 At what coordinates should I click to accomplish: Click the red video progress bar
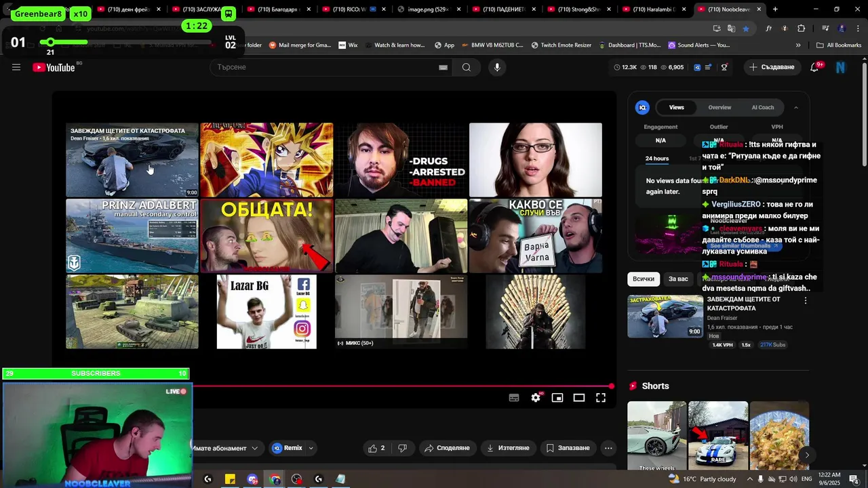(401, 386)
